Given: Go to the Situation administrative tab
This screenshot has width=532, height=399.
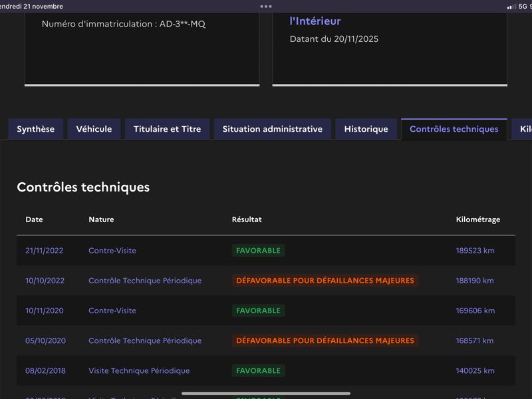Looking at the screenshot, I should tap(272, 129).
